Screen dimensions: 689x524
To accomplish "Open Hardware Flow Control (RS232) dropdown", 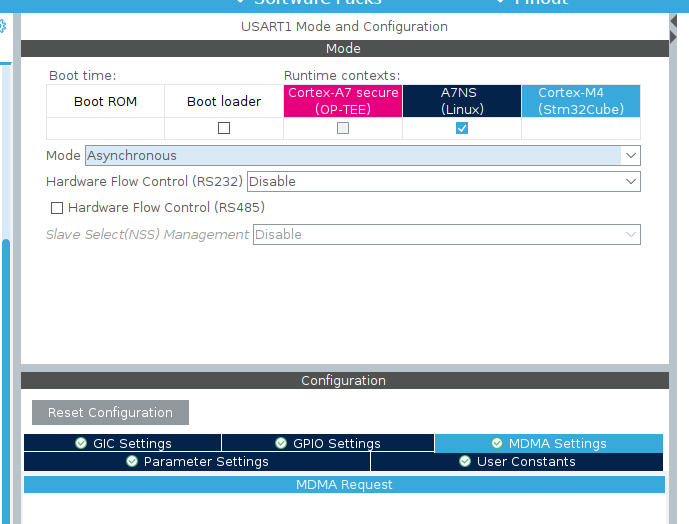I will click(x=444, y=182).
